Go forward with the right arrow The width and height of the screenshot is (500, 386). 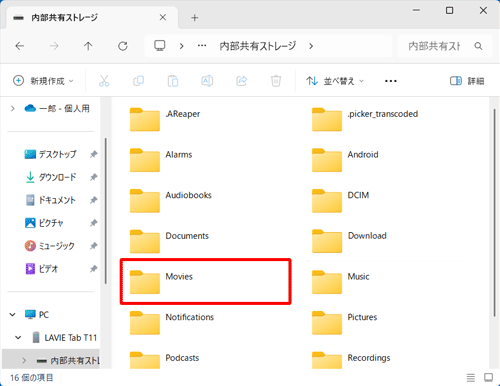(x=54, y=46)
